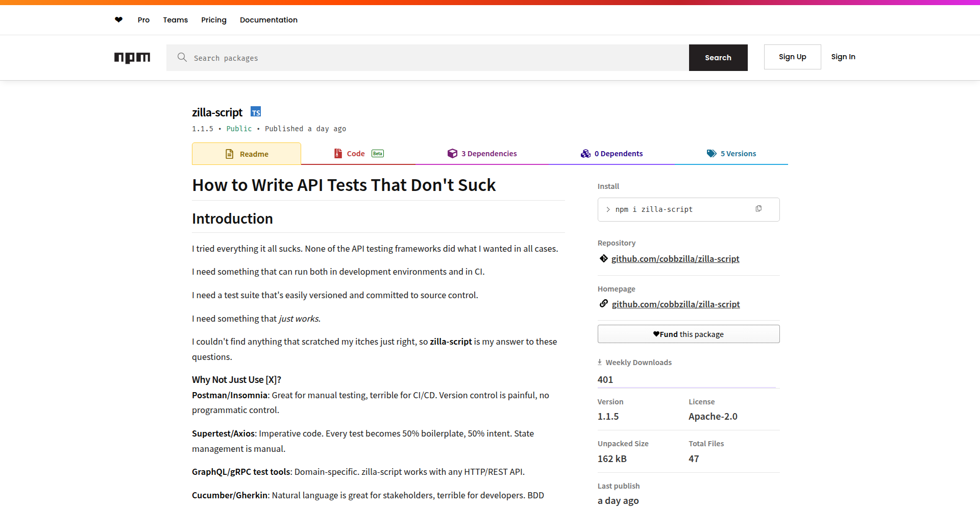Click the heart icon in the top navigation
Viewport: 980px width, 507px height.
(118, 20)
